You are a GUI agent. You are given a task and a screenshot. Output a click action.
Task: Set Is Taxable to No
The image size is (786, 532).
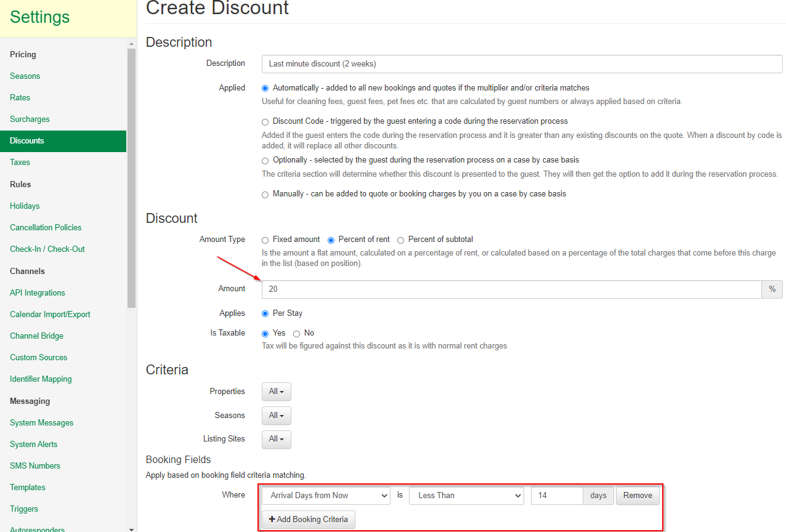point(297,334)
